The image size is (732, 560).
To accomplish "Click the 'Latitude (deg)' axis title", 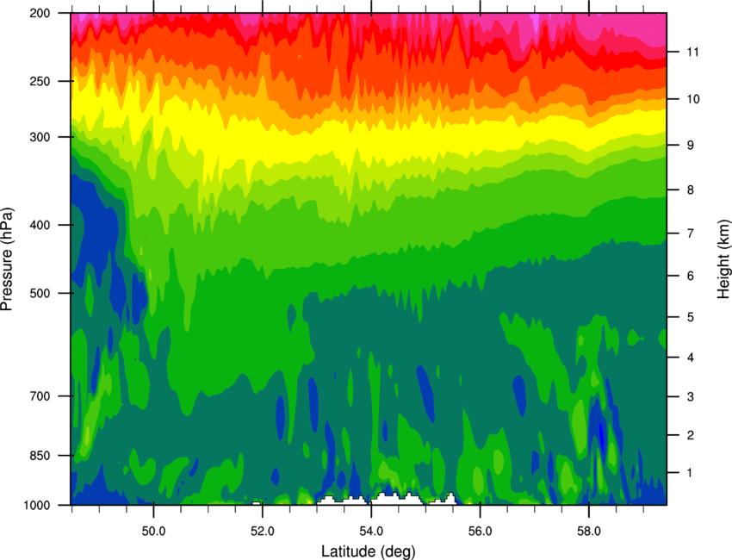I will [369, 551].
